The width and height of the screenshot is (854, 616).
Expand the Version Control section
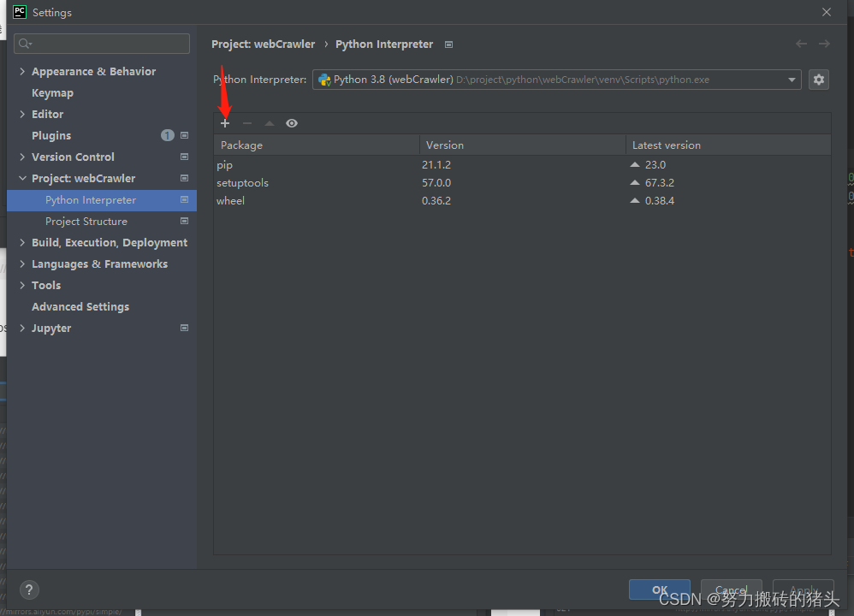tap(22, 157)
